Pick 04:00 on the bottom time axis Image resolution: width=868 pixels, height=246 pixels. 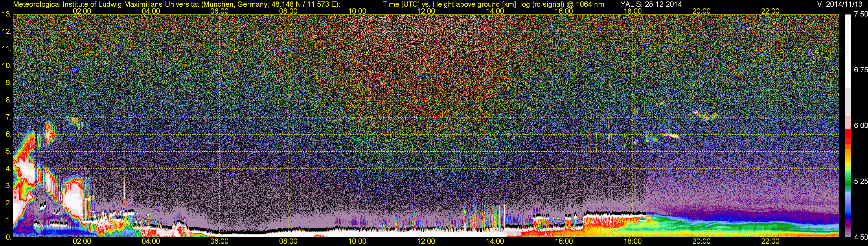point(151,242)
